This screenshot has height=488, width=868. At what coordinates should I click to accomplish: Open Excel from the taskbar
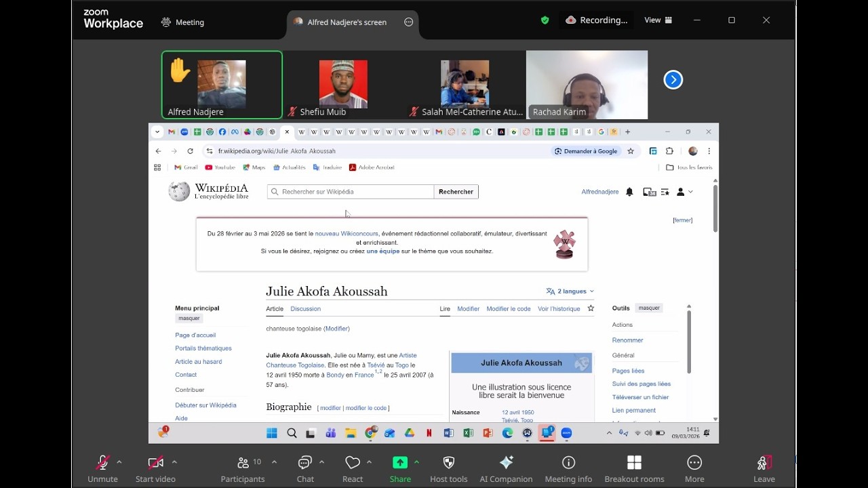pyautogui.click(x=468, y=433)
